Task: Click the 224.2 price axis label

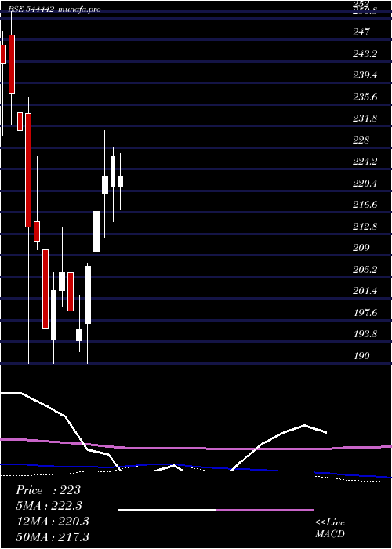Action: [x=365, y=162]
